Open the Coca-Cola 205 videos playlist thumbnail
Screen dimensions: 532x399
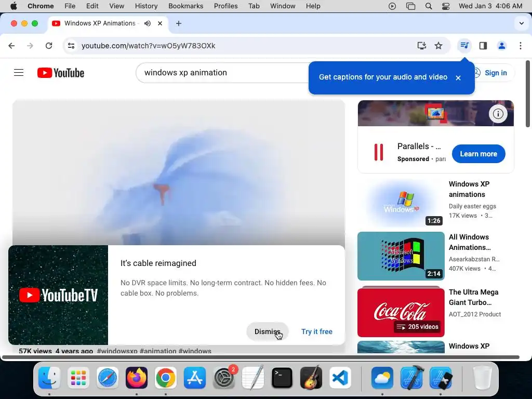(x=401, y=312)
